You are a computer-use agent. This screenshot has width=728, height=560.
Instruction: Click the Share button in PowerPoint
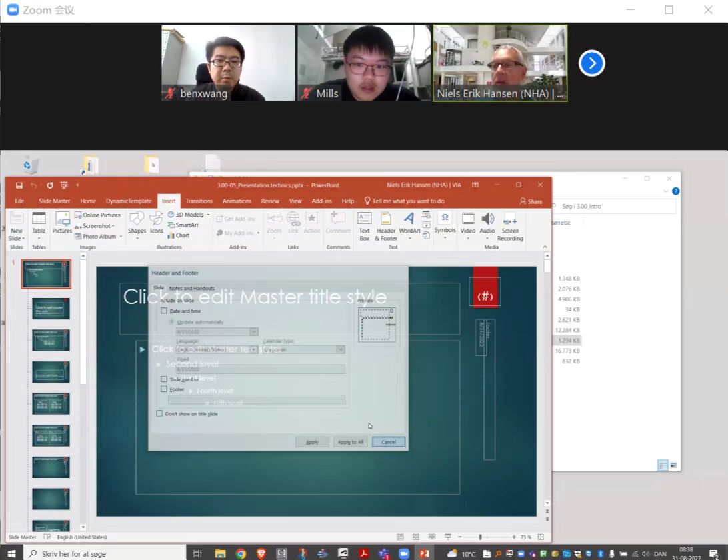click(x=531, y=201)
